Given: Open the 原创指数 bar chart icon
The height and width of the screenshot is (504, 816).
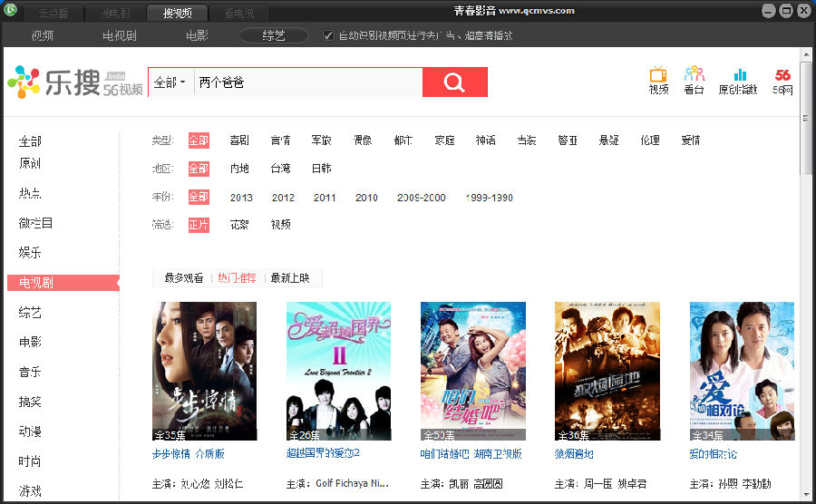Looking at the screenshot, I should (738, 81).
